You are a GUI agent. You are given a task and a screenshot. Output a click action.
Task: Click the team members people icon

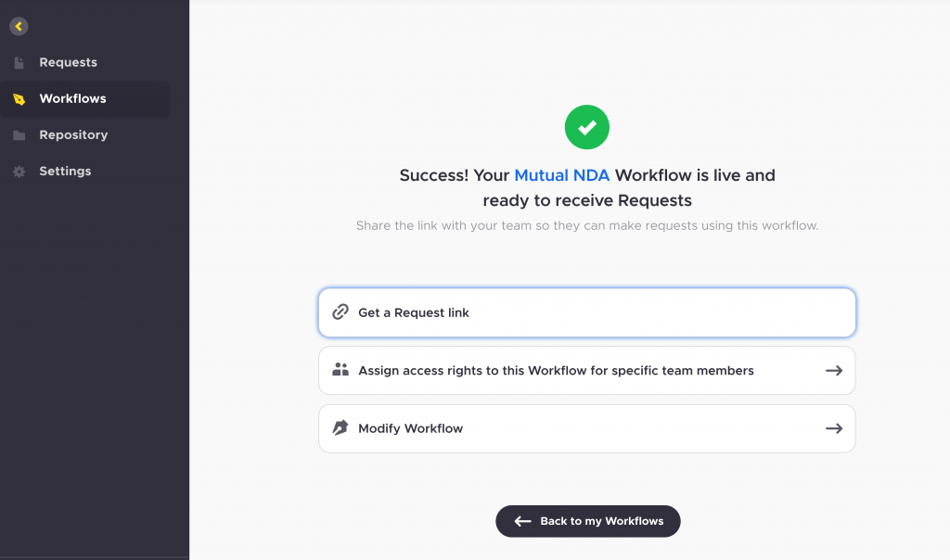[x=340, y=369]
